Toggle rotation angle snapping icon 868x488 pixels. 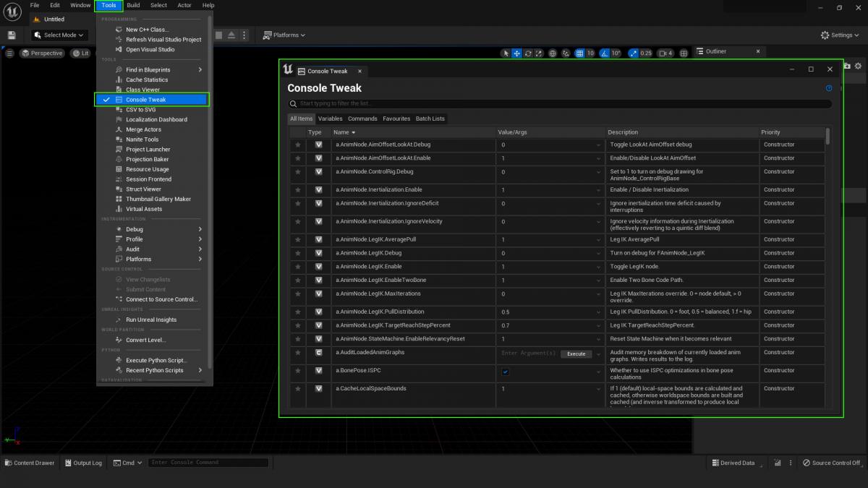tap(605, 53)
